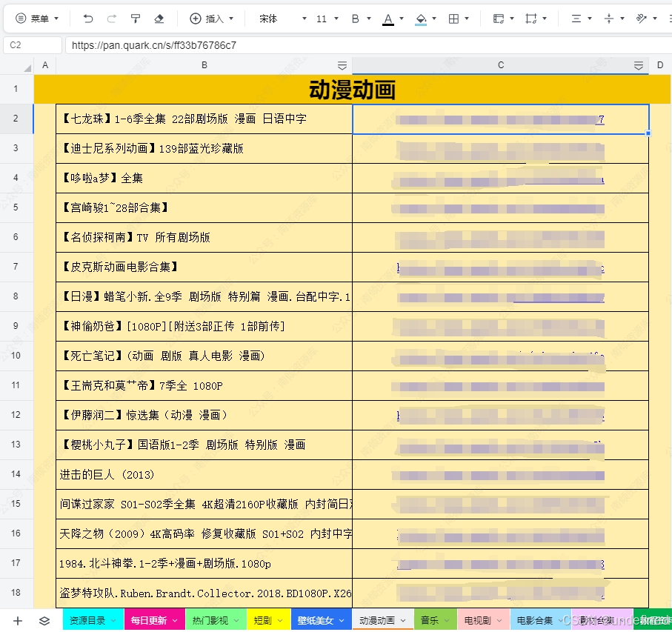Open the all sheets layers icon
The width and height of the screenshot is (672, 632).
[44, 620]
